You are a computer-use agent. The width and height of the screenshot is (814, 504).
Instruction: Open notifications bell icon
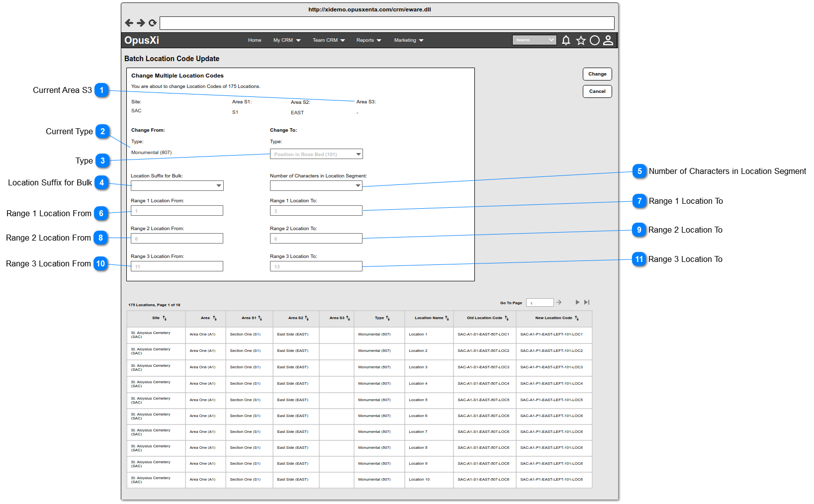click(x=566, y=40)
